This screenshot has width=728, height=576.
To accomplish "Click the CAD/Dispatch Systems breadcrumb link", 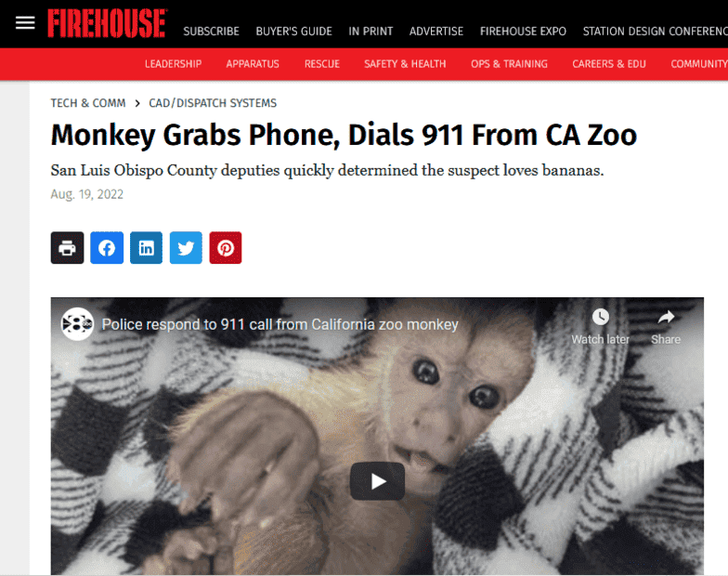I will [213, 102].
